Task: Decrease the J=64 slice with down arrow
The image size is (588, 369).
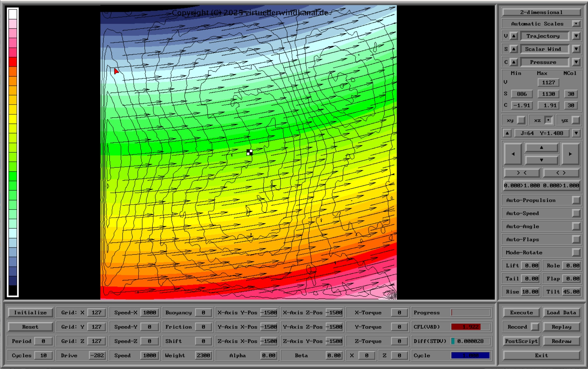Action: pyautogui.click(x=576, y=133)
